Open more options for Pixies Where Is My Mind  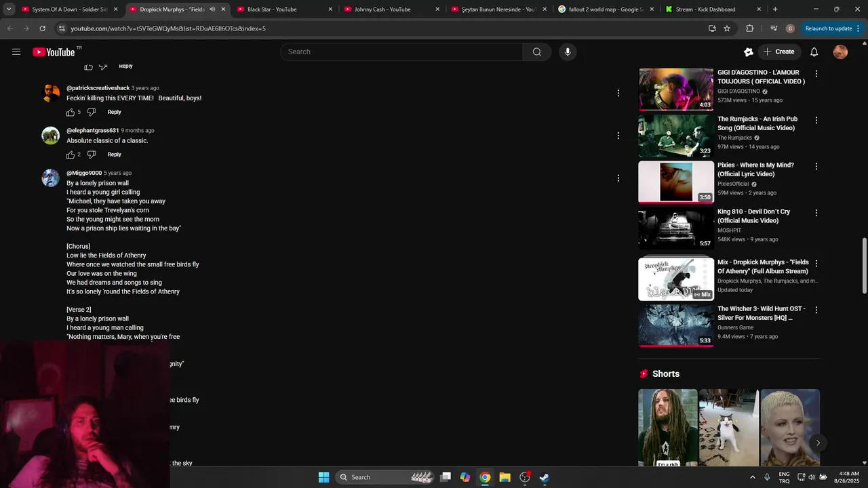pos(816,166)
